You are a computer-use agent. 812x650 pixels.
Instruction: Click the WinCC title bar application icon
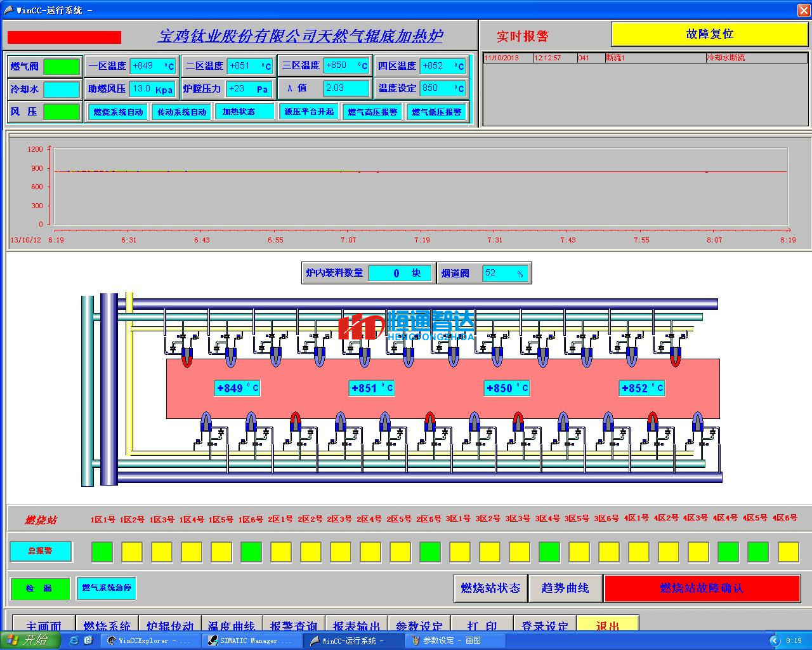8,10
